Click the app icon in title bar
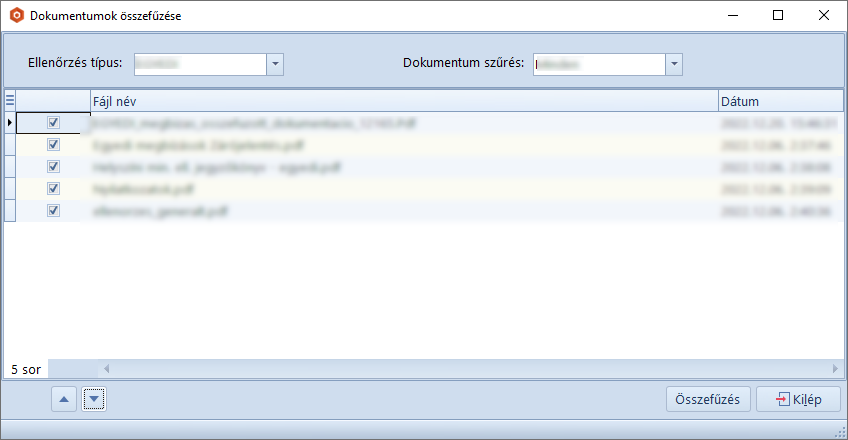848x440 pixels. (x=16, y=16)
